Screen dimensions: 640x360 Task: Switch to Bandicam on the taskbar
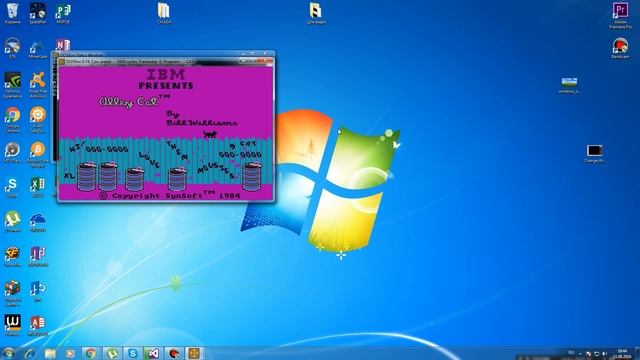click(x=174, y=353)
